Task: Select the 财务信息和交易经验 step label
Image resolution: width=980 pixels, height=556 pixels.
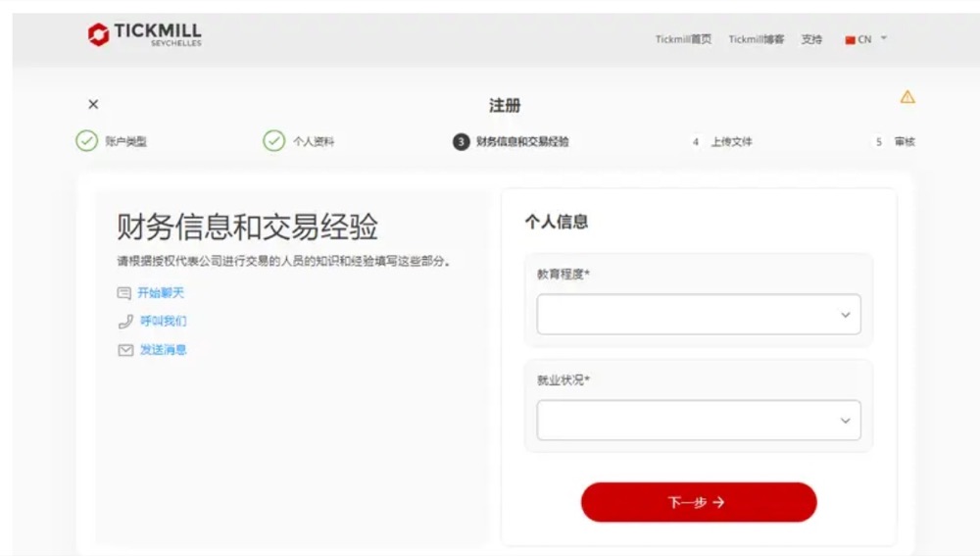Action: pos(522,141)
